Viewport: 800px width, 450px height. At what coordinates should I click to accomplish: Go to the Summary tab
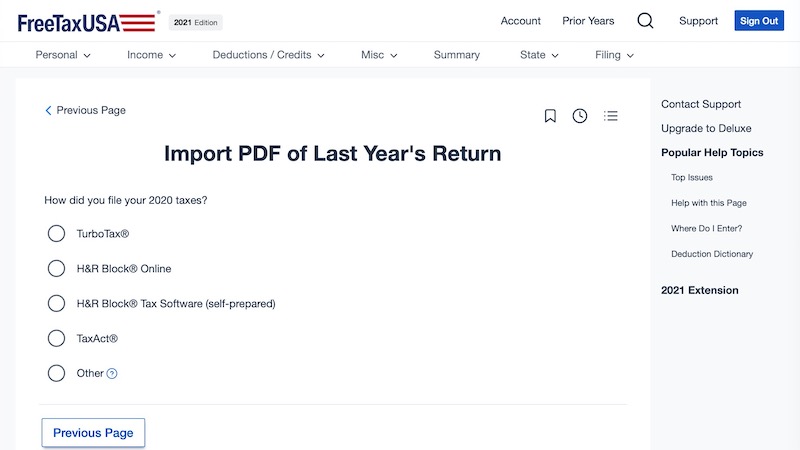457,55
